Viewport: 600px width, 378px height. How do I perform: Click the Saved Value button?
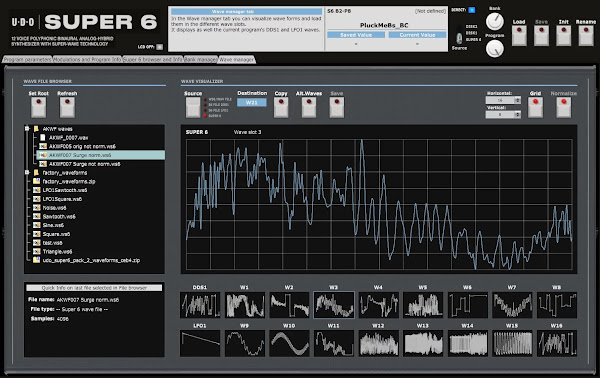click(356, 35)
